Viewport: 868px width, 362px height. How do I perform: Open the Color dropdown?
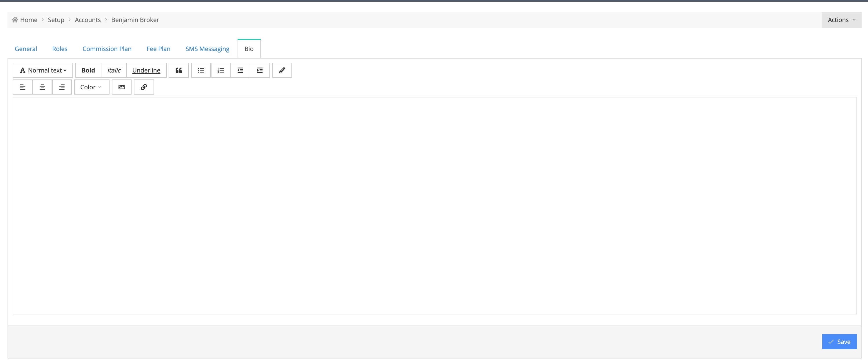click(x=91, y=87)
